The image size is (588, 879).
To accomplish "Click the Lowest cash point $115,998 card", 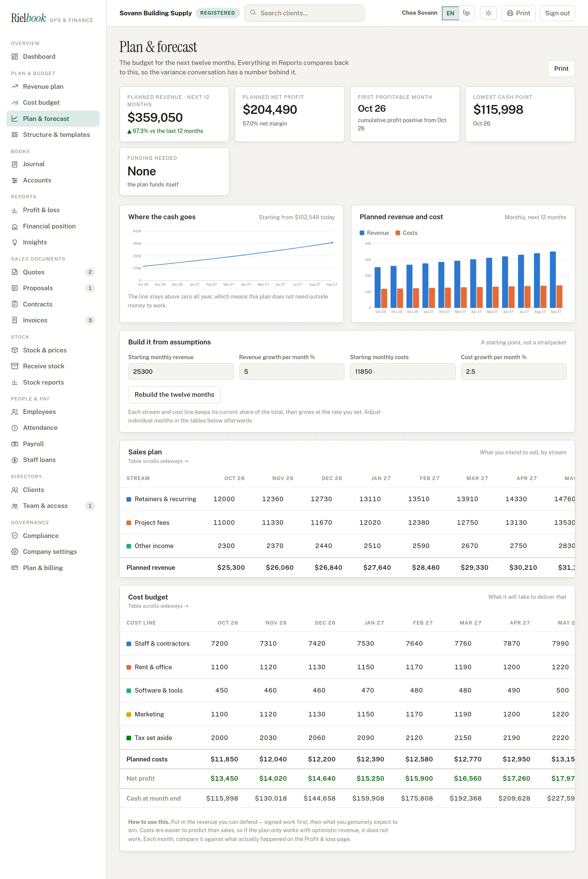I will click(x=520, y=114).
